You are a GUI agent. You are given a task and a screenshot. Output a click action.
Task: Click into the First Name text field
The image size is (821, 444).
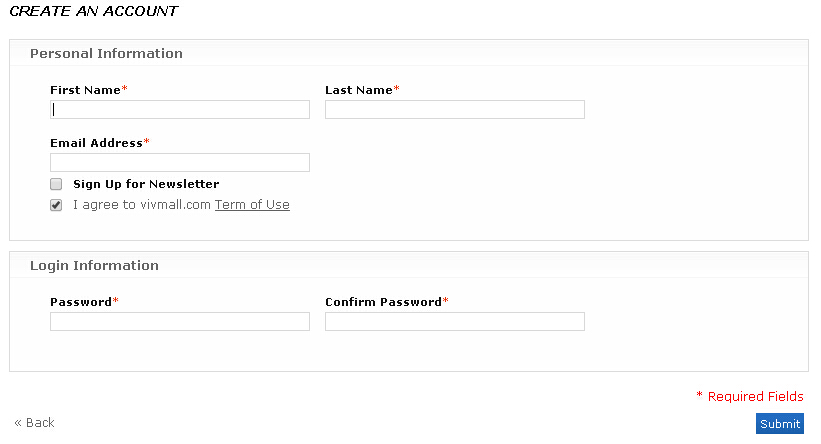click(x=180, y=110)
